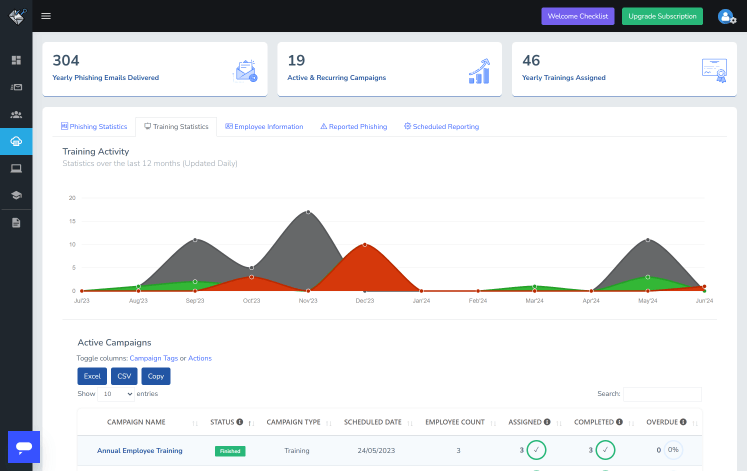
Task: Open Employee Information tab
Action: coord(264,127)
